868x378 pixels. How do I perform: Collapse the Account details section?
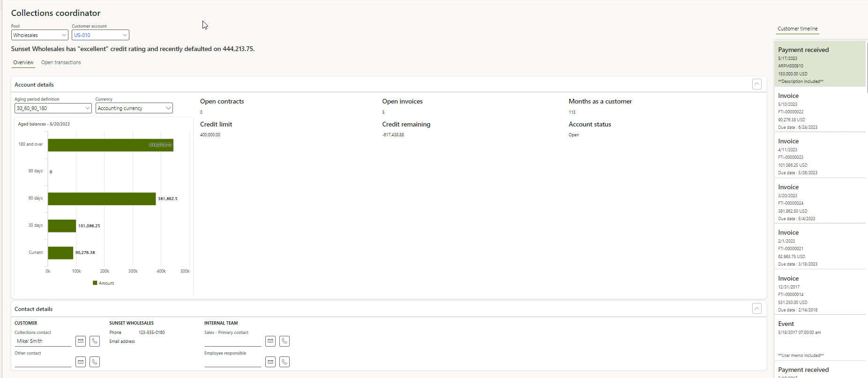757,84
